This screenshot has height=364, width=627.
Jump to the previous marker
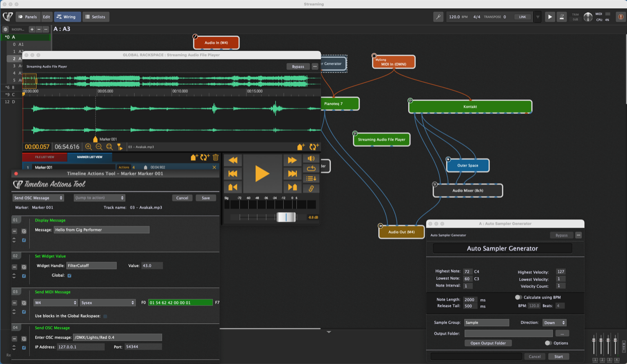pos(233,187)
